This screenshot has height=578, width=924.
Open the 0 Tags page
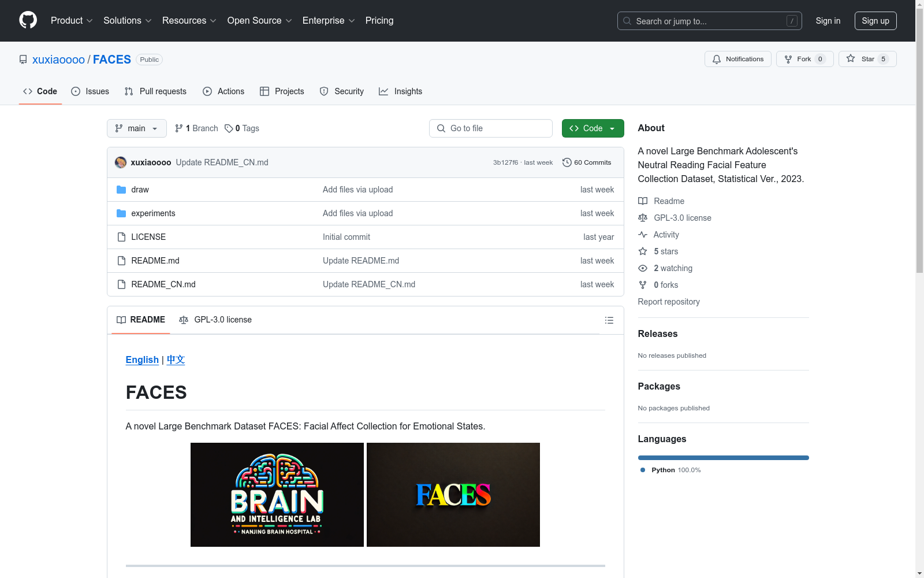(242, 128)
